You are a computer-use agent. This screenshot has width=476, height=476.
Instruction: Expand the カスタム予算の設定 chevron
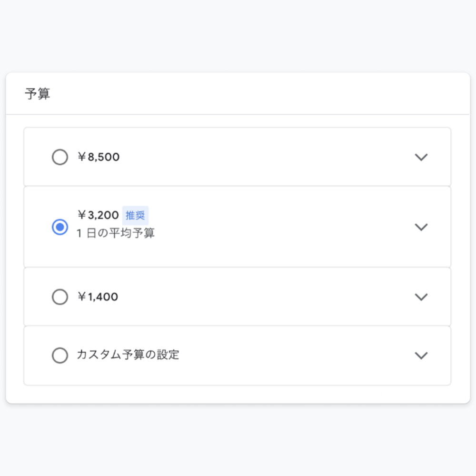coord(421,355)
